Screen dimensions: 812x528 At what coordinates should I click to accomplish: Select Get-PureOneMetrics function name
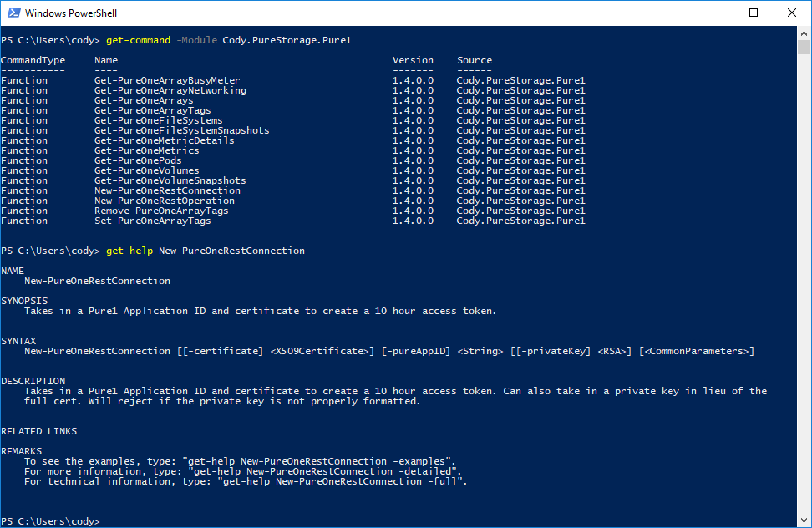146,150
